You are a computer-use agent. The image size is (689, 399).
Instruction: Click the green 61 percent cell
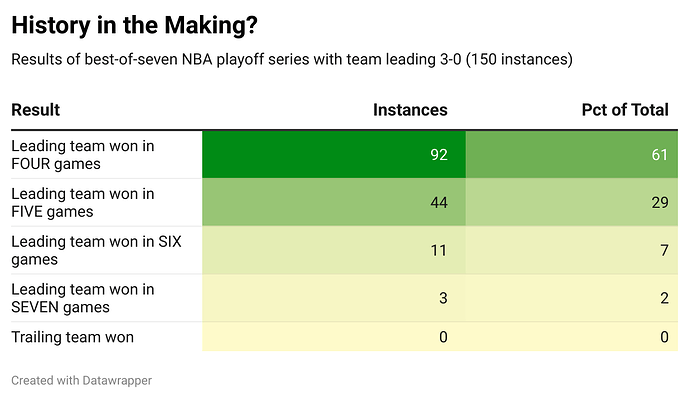pos(572,155)
